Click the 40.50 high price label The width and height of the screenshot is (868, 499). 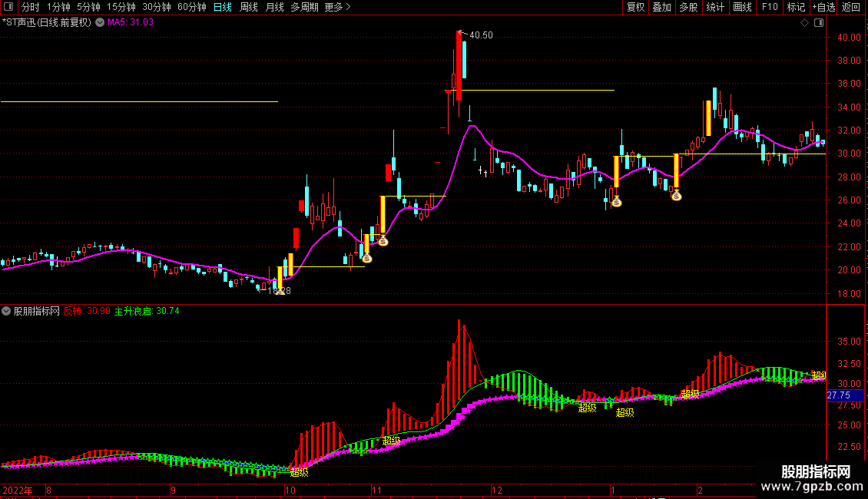click(x=481, y=35)
